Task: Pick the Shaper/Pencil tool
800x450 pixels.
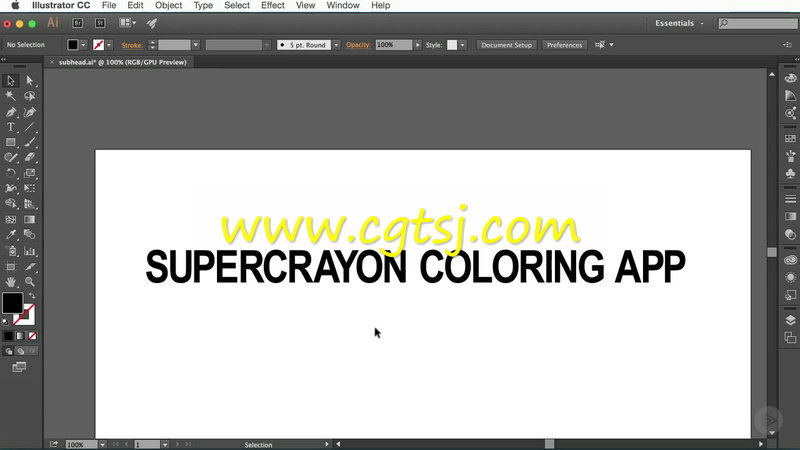Action: tap(11, 158)
